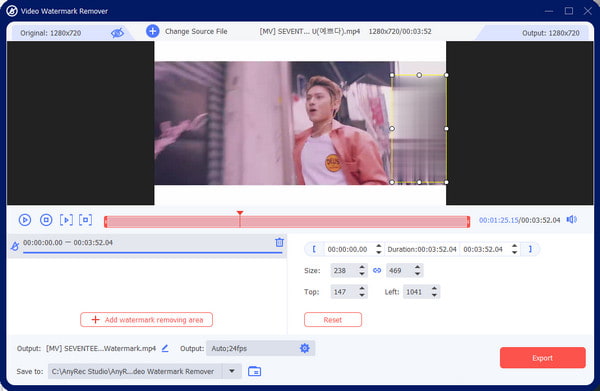Viewport: 600px width, 391px height.
Task: Click Add watermark removing area button
Action: coord(146,320)
